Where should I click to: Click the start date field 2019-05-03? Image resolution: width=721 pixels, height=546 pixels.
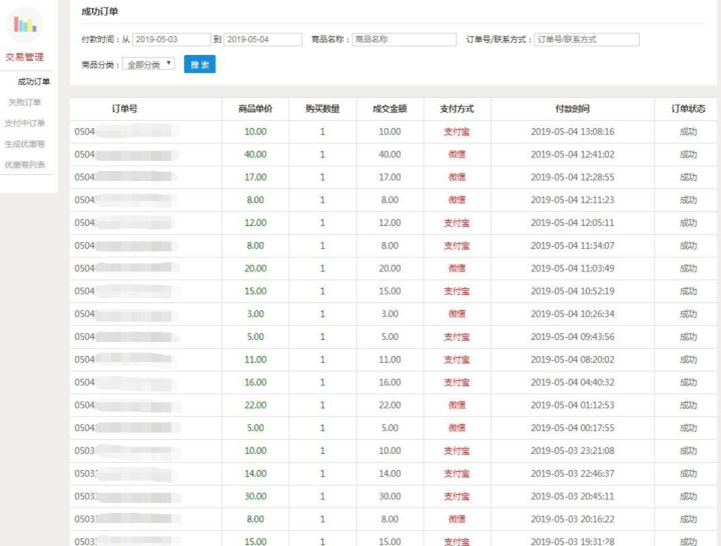(x=171, y=40)
